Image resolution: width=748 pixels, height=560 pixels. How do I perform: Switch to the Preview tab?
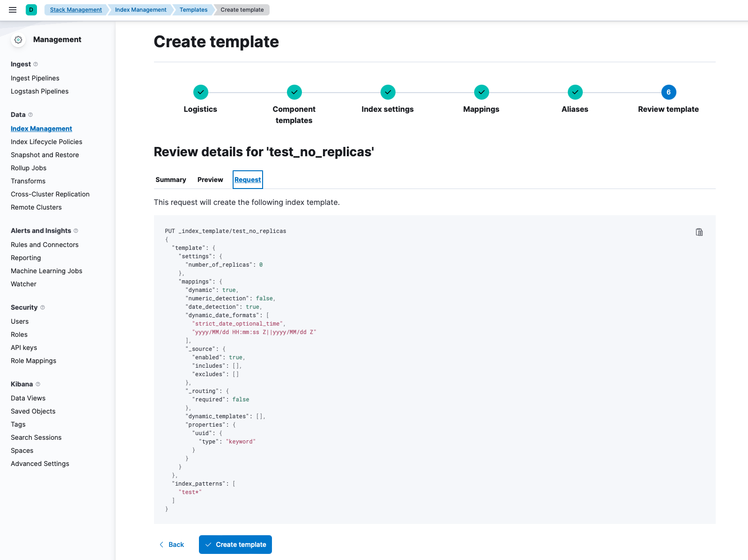click(210, 180)
